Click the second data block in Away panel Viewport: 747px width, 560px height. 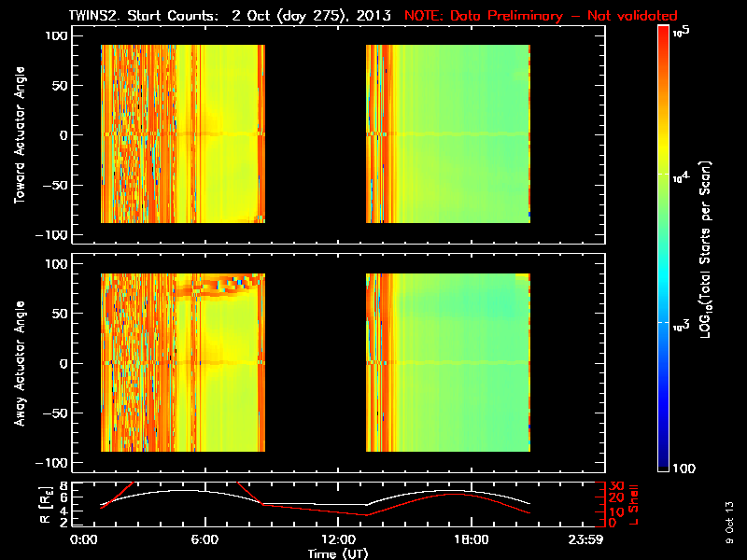[x=447, y=362]
